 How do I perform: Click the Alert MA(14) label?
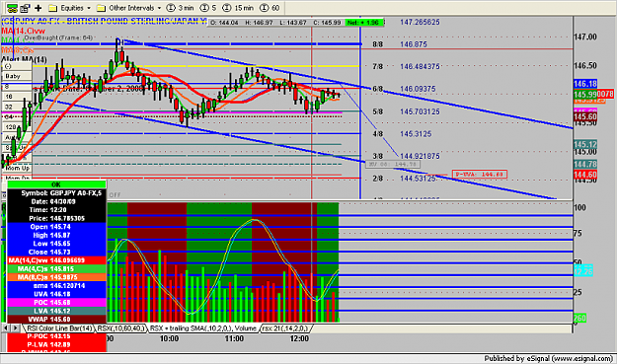(x=24, y=59)
